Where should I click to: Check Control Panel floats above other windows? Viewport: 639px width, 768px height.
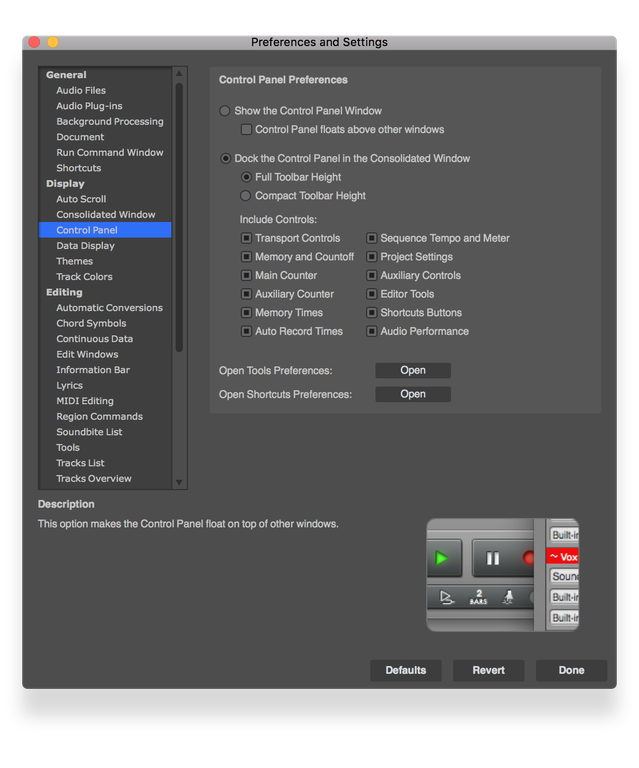point(246,130)
